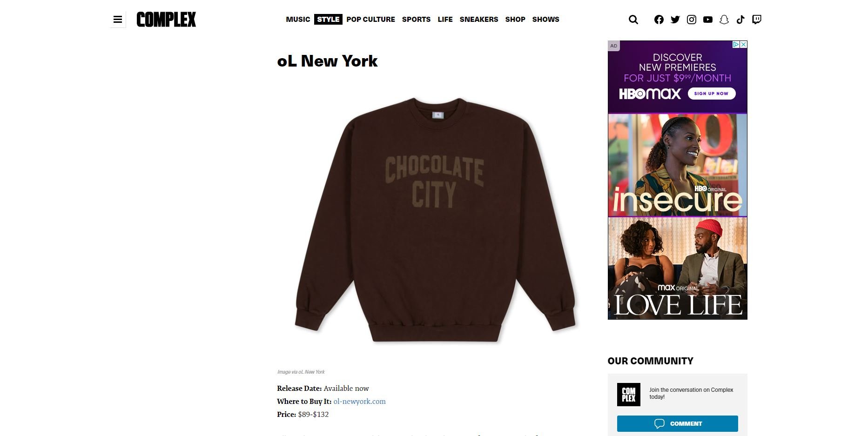Open Complex's TikTok icon
868x436 pixels.
point(740,20)
